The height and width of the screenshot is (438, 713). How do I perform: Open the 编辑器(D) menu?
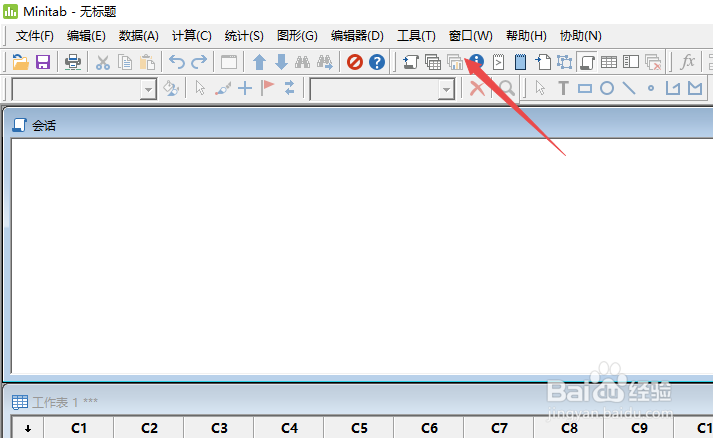(x=357, y=35)
